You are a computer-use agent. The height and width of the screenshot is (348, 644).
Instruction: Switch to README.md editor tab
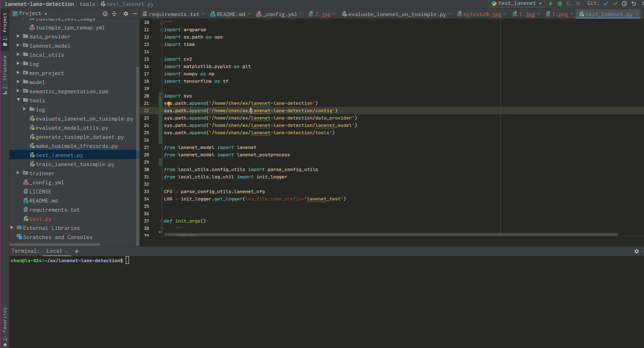tap(231, 14)
